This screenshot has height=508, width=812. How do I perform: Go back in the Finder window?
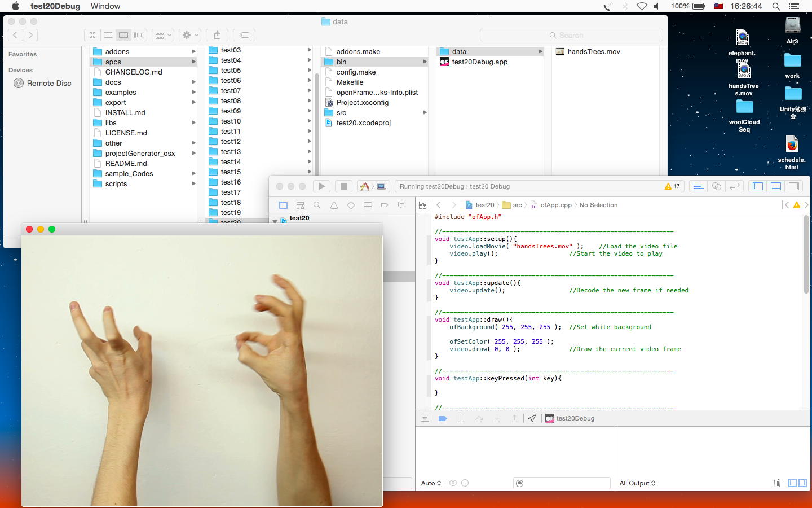point(15,35)
